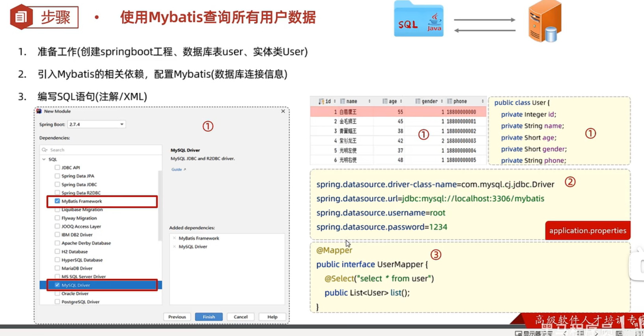Open the phone column sort arrows

tap(483, 102)
